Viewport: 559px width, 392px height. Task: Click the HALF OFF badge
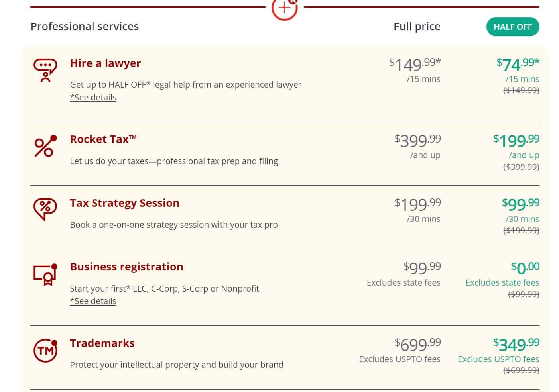coord(512,27)
